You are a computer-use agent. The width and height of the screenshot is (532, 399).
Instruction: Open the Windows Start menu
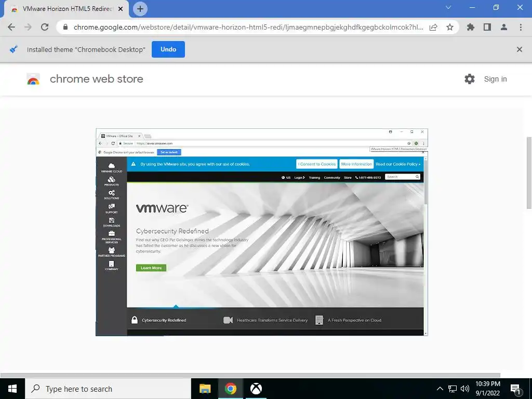(x=12, y=389)
